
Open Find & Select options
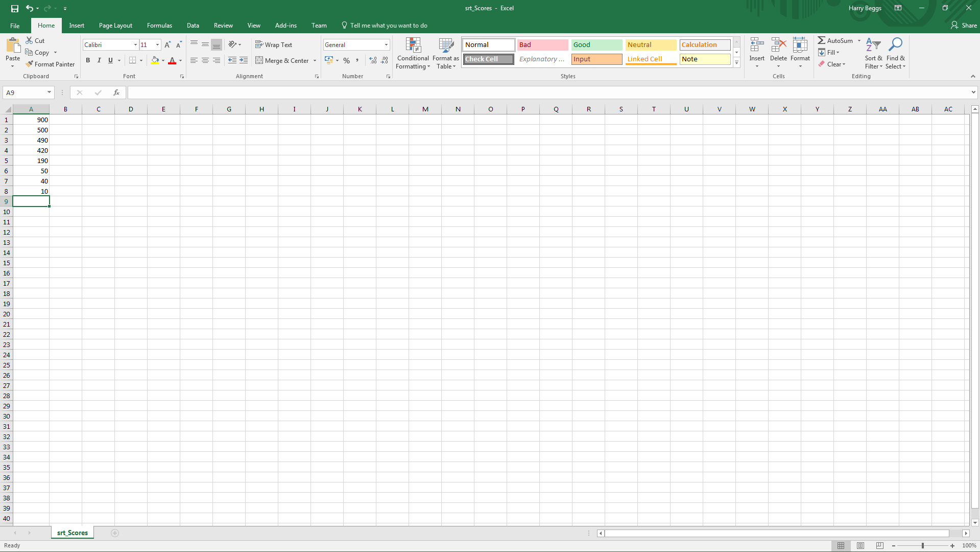[895, 53]
